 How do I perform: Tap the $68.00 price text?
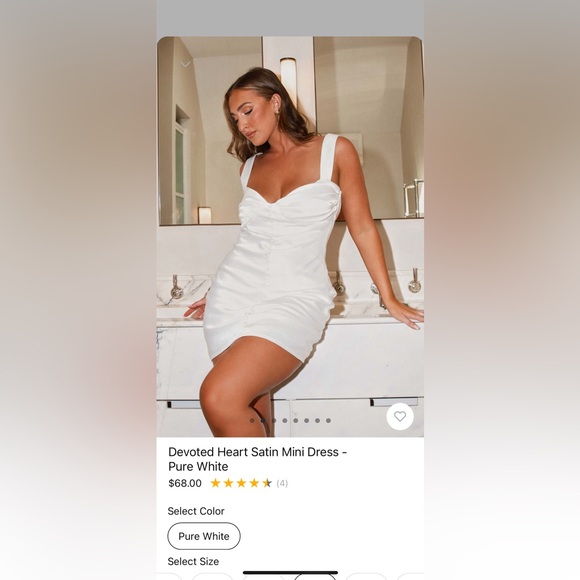point(185,483)
